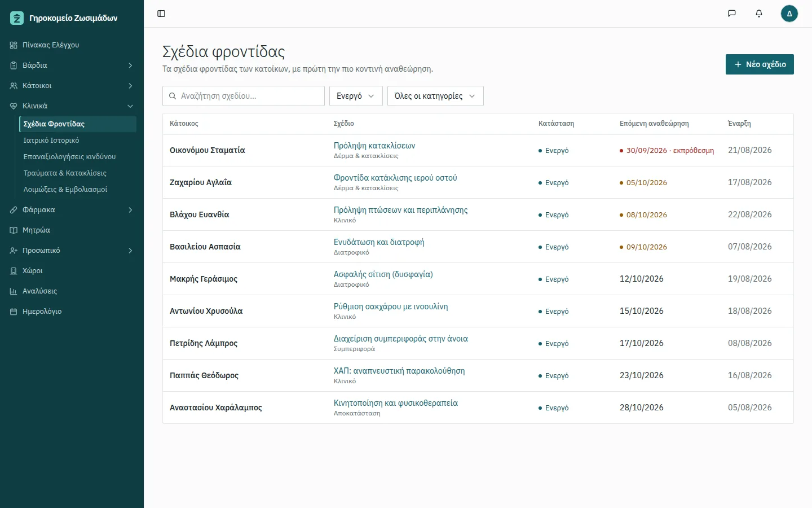Click resident name Οικονόμου Σταματία
Screen dimensions: 812x508
(208, 150)
